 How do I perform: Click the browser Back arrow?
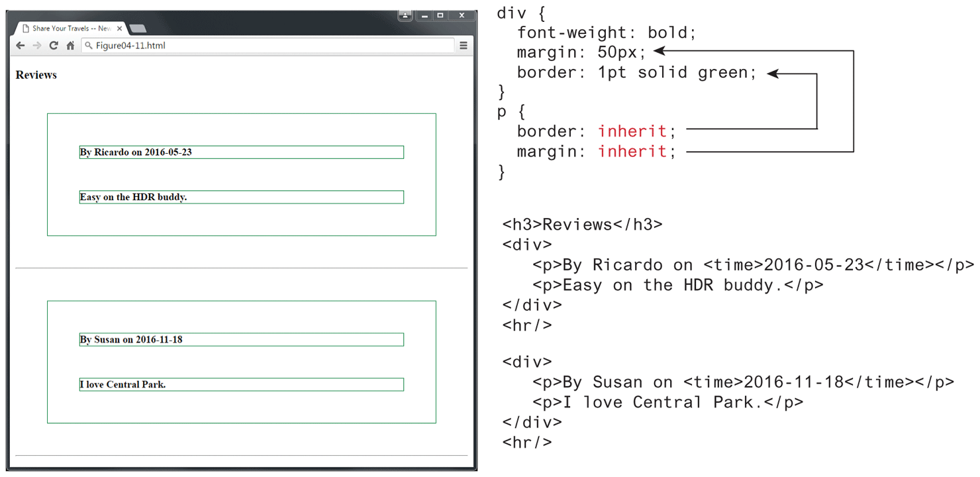(21, 46)
